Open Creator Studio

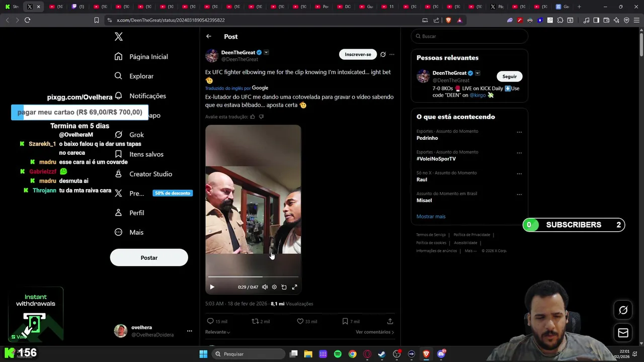(x=143, y=174)
